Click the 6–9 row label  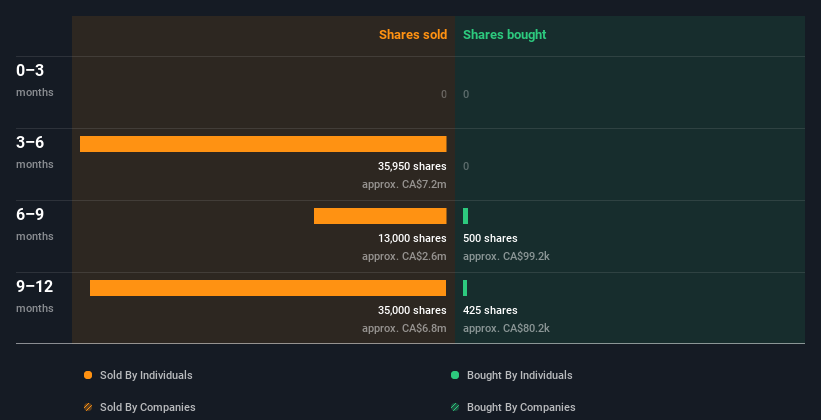pyautogui.click(x=30, y=214)
